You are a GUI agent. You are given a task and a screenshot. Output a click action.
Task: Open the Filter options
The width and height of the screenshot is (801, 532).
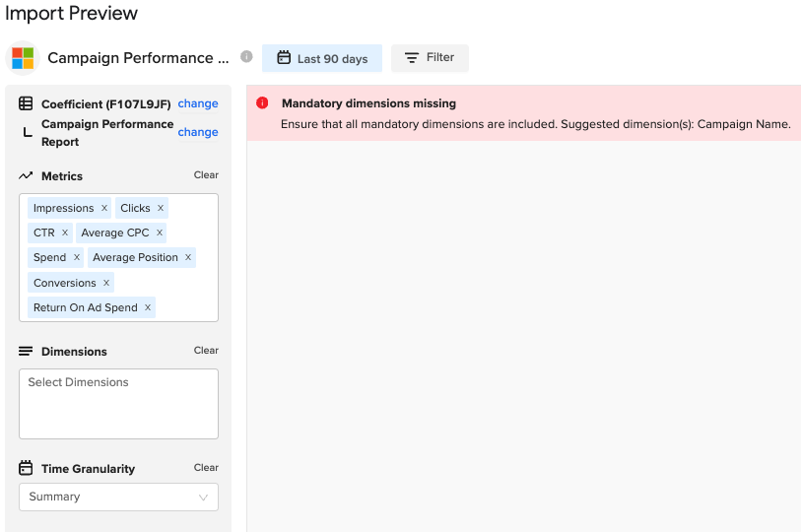[430, 58]
